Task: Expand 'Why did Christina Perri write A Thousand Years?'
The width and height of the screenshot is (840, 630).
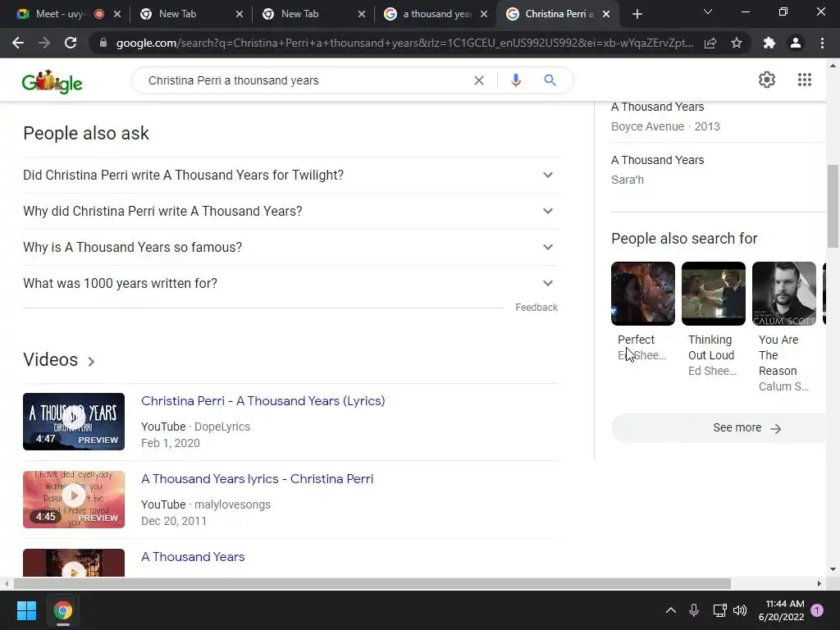Action: coord(290,211)
